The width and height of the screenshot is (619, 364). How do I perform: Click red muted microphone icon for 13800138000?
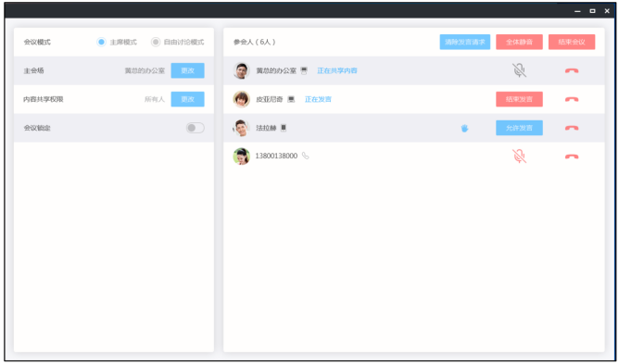519,156
